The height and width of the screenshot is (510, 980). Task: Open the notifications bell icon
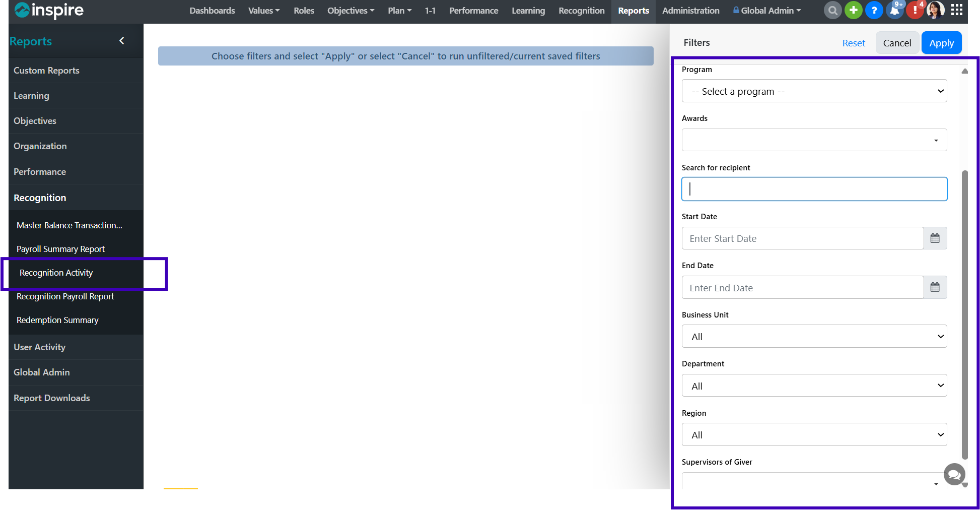(x=894, y=10)
